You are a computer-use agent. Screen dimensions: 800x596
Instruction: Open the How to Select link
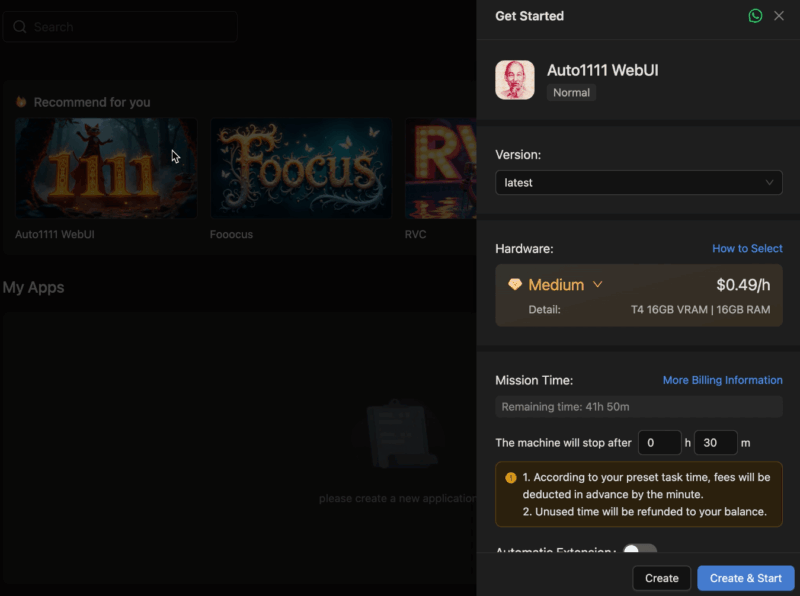747,249
